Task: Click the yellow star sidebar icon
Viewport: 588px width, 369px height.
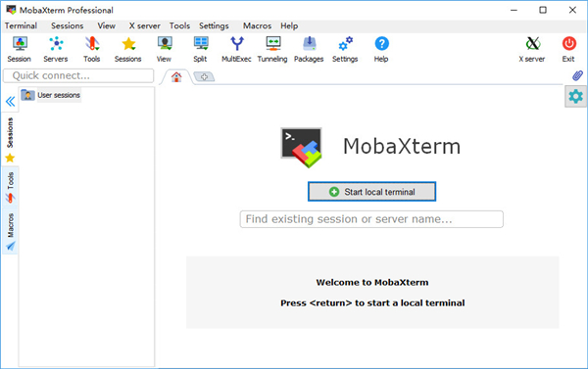Action: (10, 159)
